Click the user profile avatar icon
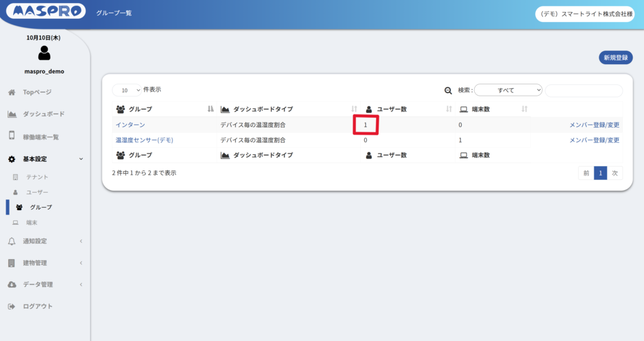Image resolution: width=644 pixels, height=341 pixels. click(44, 53)
